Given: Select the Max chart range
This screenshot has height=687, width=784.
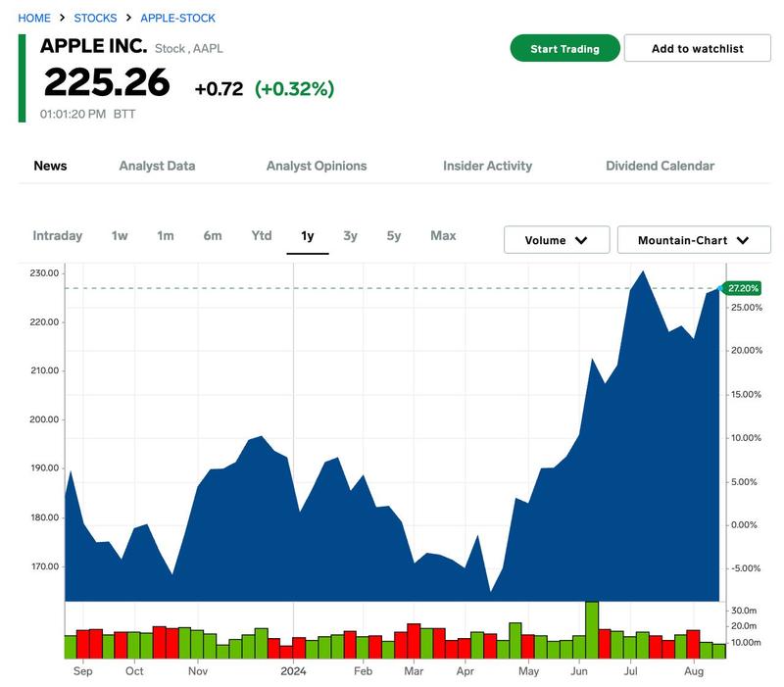Looking at the screenshot, I should 443,235.
